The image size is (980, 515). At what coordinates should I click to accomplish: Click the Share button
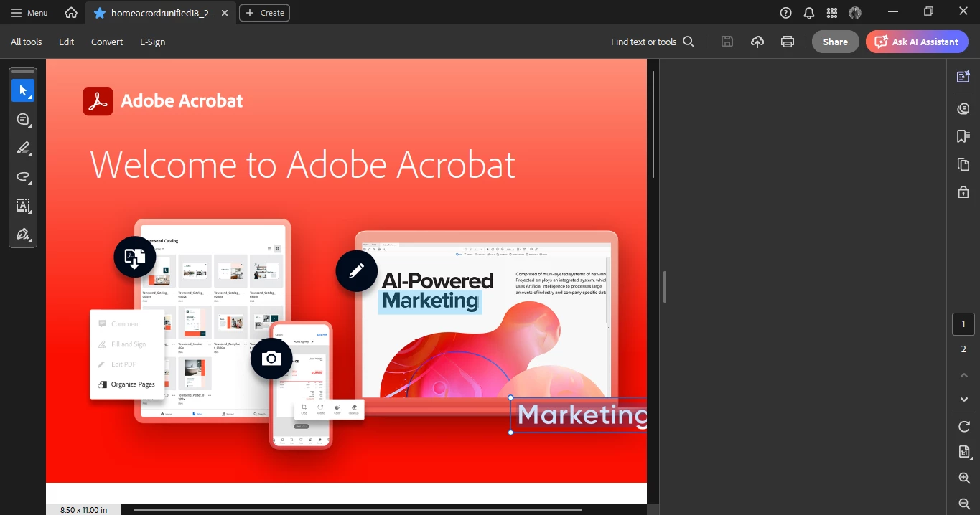[835, 42]
